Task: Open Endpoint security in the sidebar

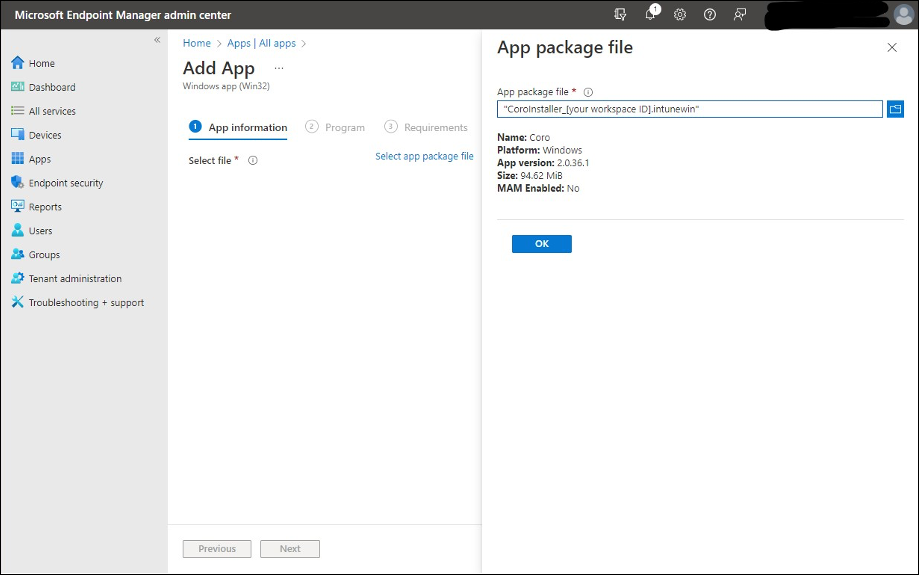Action: click(x=65, y=183)
